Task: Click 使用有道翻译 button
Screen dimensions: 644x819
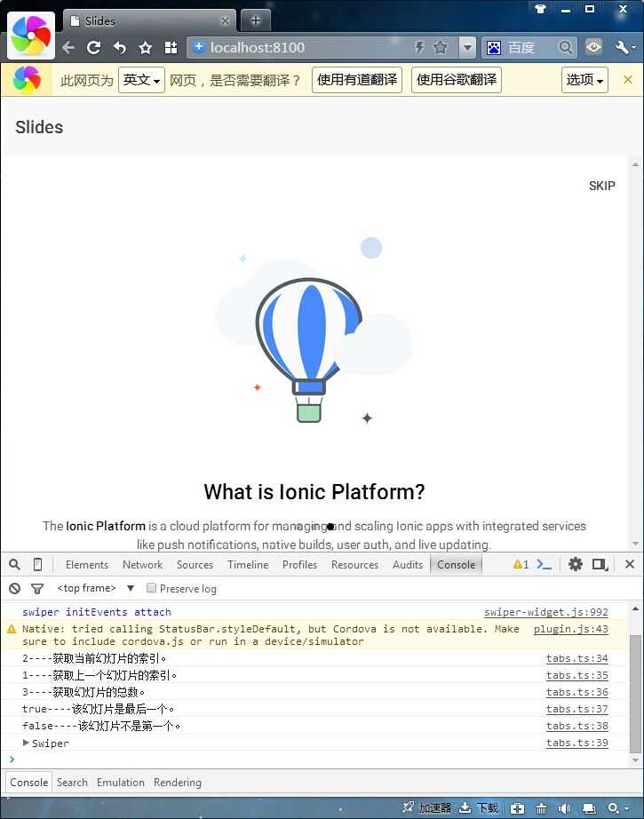Action: 357,80
